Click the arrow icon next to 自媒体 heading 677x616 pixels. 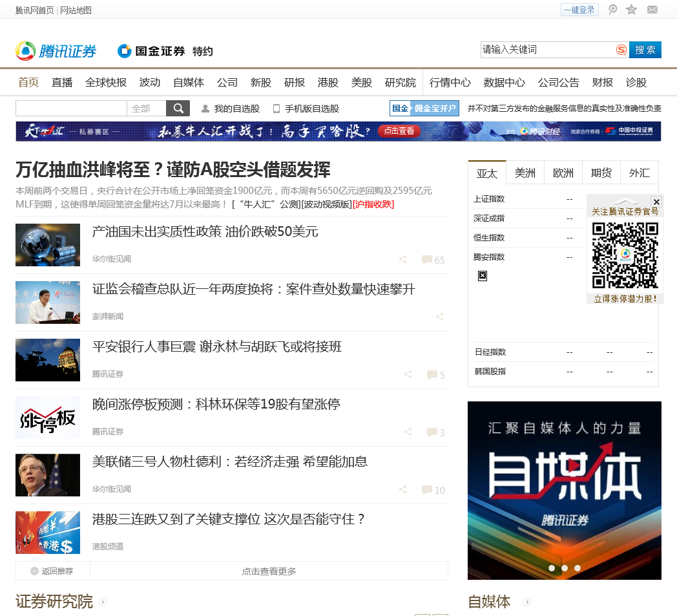[x=526, y=602]
